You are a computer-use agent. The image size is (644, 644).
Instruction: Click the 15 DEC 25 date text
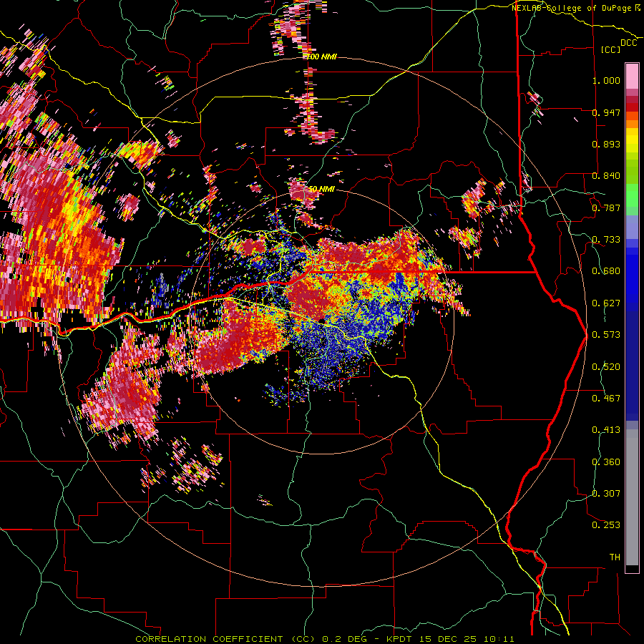[x=448, y=639]
